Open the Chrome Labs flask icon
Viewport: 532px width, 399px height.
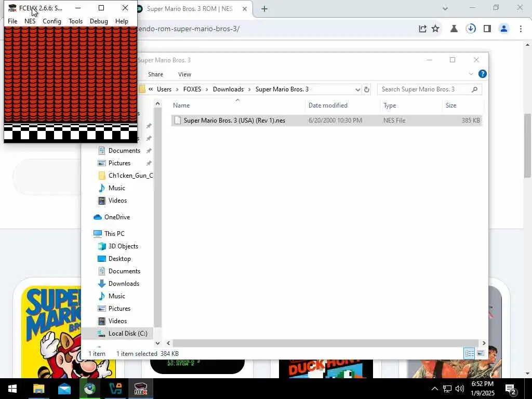tap(454, 29)
